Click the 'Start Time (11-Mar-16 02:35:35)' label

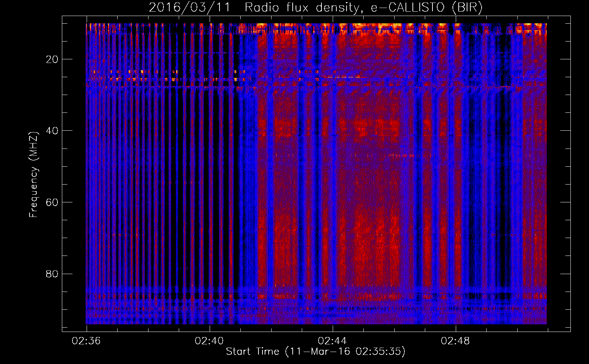(316, 352)
